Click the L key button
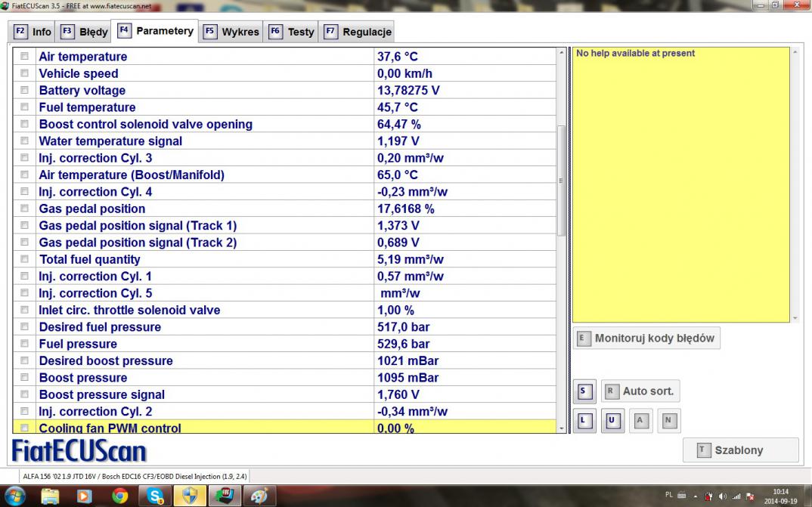The image size is (812, 507). 584,421
